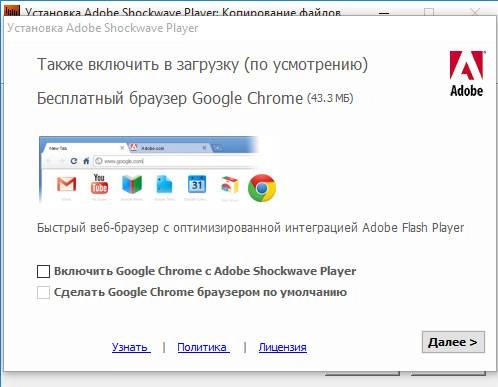Click the 'Также включить в загрузку' heading
The image size is (498, 387).
pyautogui.click(x=202, y=64)
